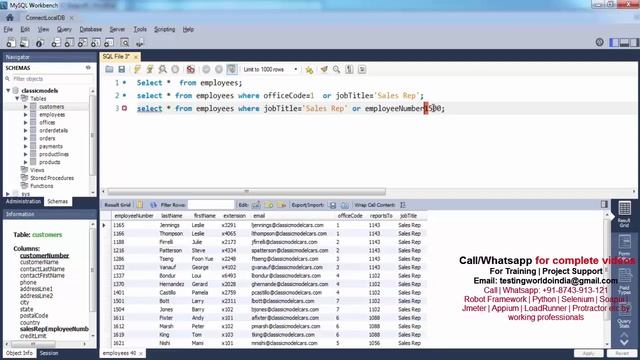This screenshot has height=360, width=640.
Task: Expand the payments table
Action: pos(26,146)
